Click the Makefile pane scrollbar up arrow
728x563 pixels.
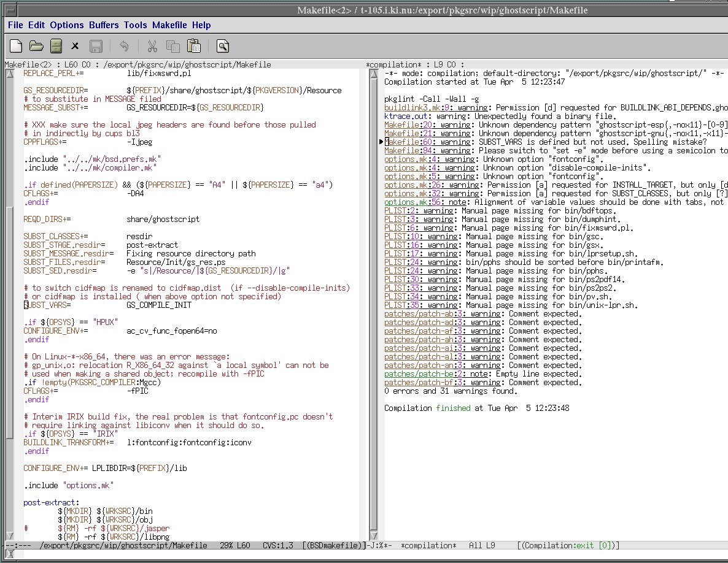[10, 73]
